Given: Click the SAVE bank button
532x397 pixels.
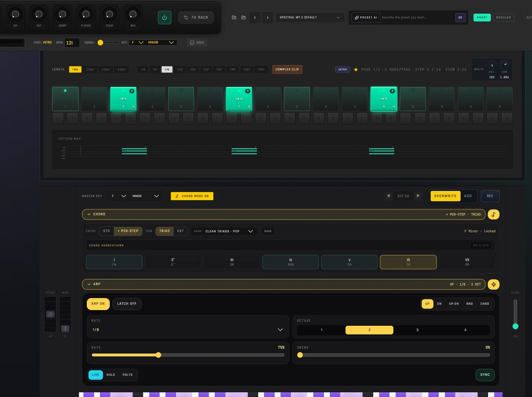Looking at the screenshot, I should pos(268,231).
